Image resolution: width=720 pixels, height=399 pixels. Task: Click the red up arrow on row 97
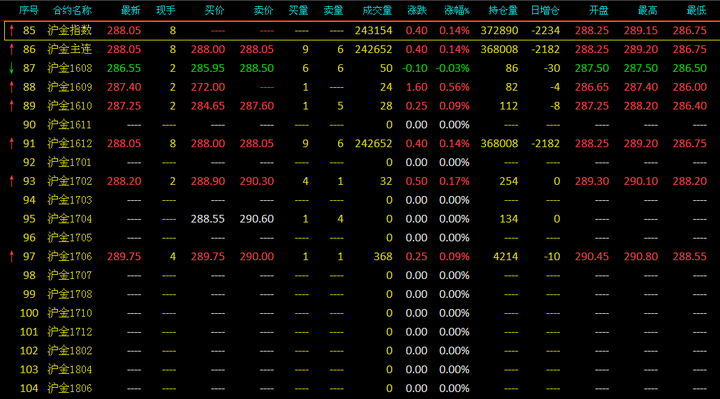pos(12,256)
